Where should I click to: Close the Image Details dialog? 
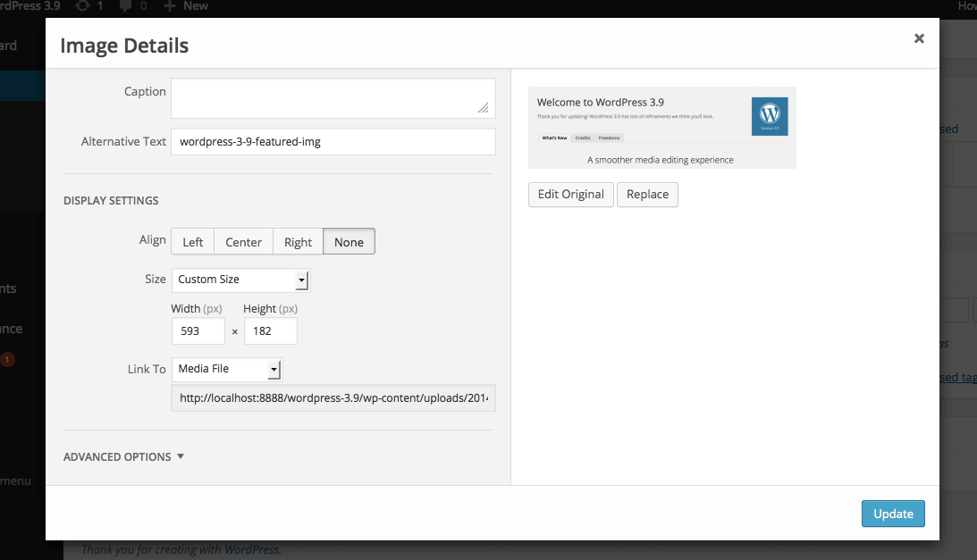(918, 38)
